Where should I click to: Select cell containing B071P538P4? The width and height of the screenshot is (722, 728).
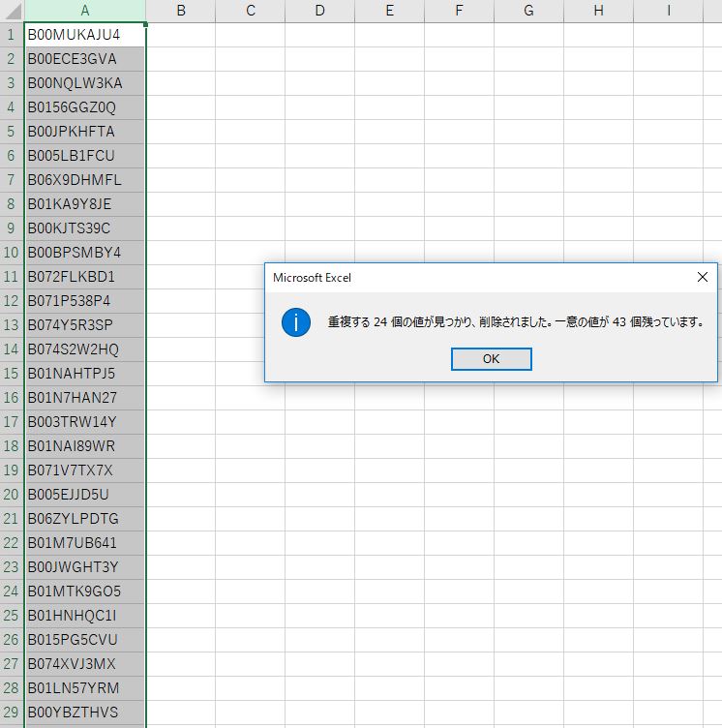click(x=85, y=301)
